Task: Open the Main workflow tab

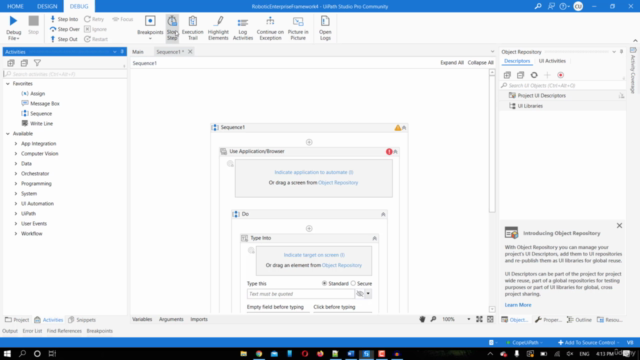Action: [138, 52]
